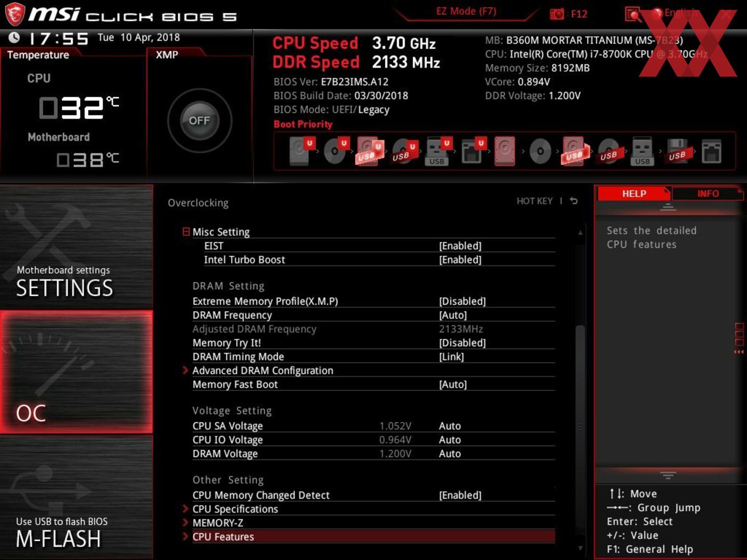Click the Voltage Setting section header
This screenshot has width=747, height=560.
point(232,410)
